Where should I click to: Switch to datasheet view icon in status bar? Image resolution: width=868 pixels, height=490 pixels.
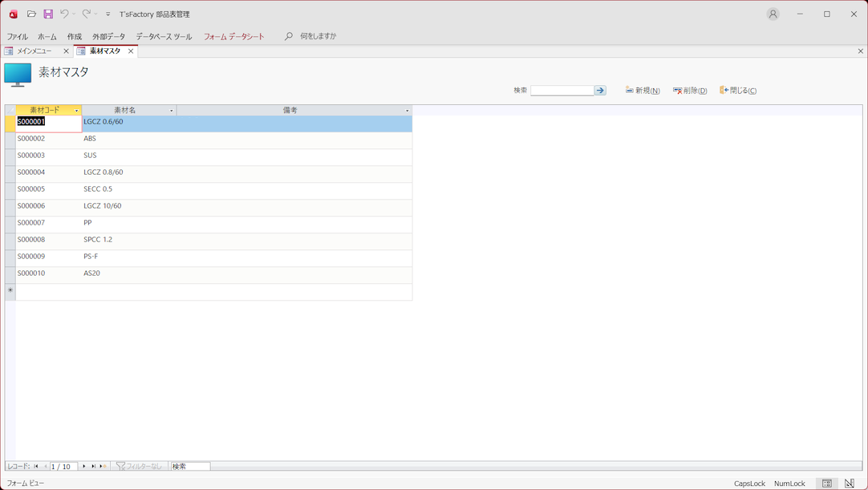point(826,484)
